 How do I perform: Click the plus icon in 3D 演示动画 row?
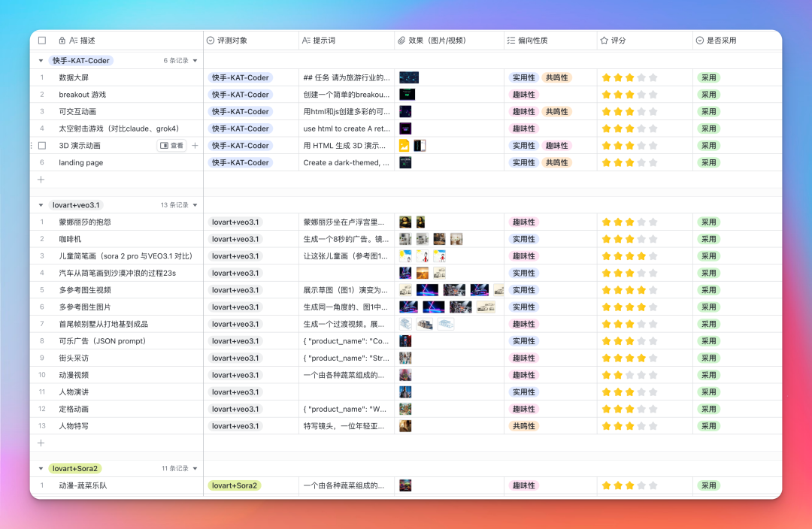point(195,146)
